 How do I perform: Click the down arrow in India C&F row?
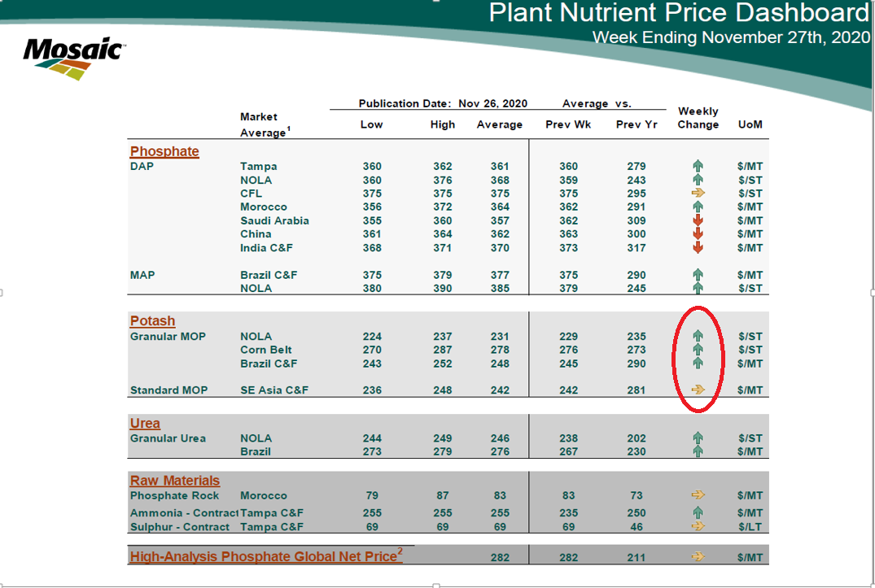pos(698,247)
